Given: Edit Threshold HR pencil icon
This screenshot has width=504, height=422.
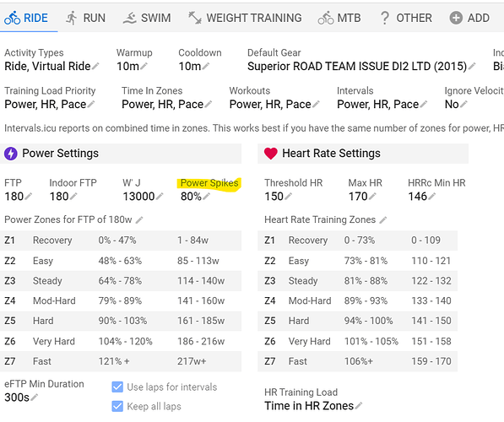Looking at the screenshot, I should pos(288,196).
